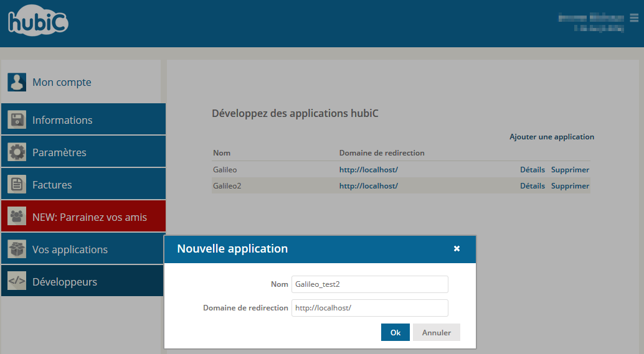644x354 pixels.
Task: Click Supprimer for Galileo
Action: click(570, 169)
